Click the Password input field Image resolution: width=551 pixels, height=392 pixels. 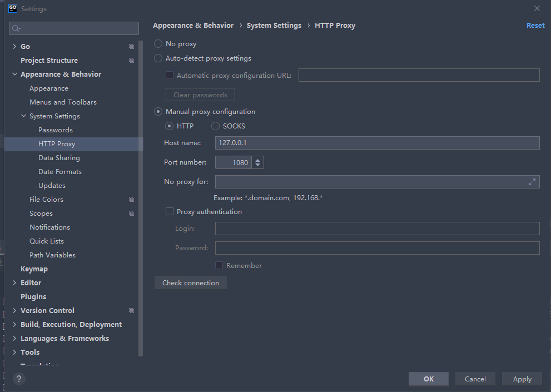(x=378, y=248)
